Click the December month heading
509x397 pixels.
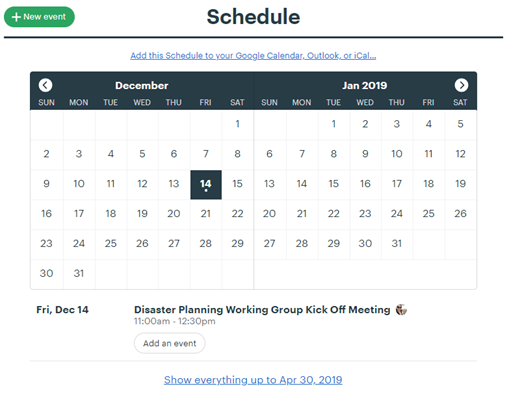tap(142, 85)
